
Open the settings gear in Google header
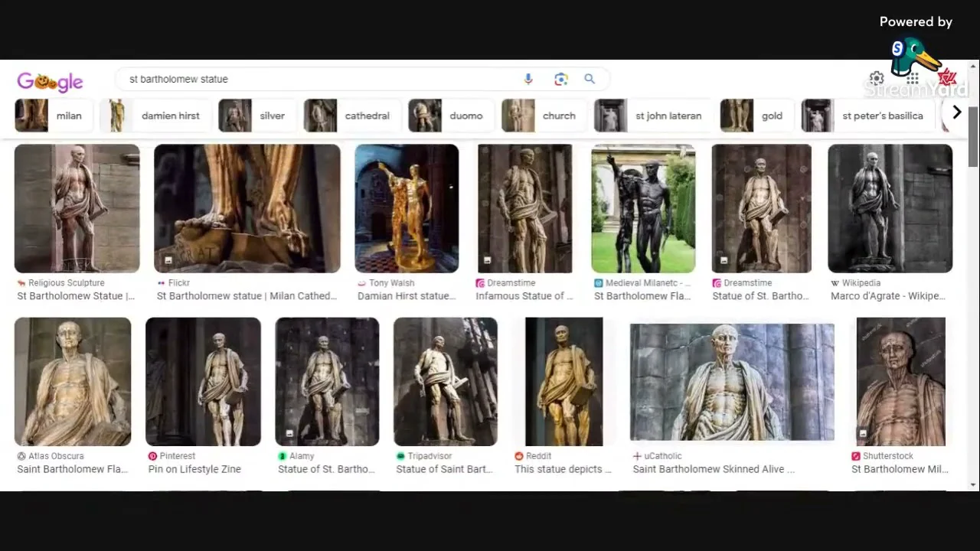coord(877,79)
